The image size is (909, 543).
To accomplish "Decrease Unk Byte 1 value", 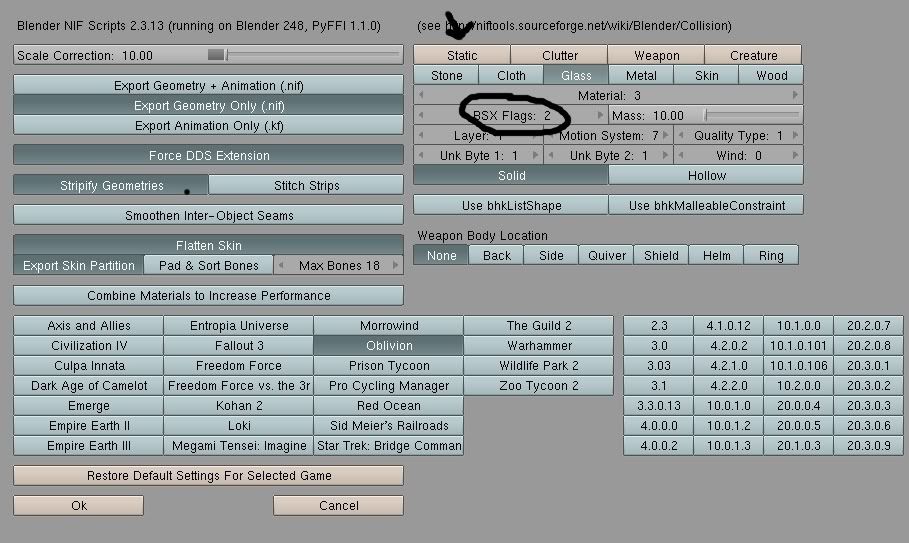I will [421, 155].
